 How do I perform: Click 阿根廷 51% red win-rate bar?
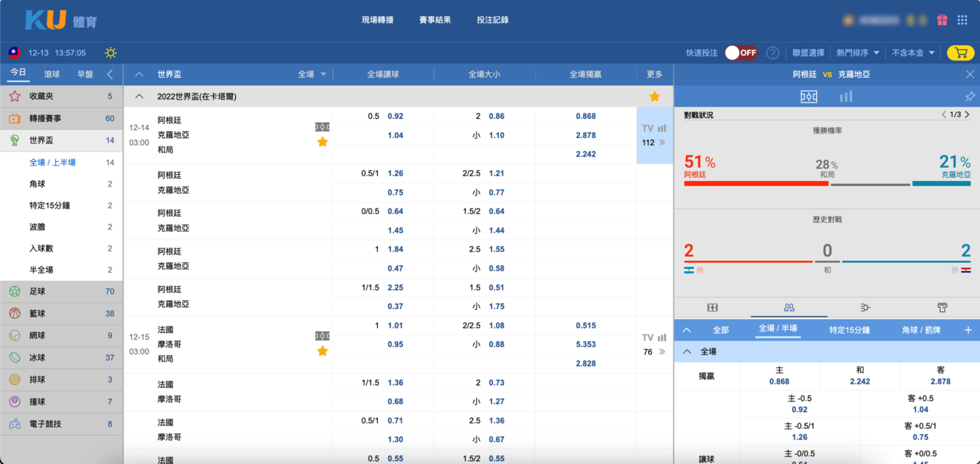(x=755, y=183)
